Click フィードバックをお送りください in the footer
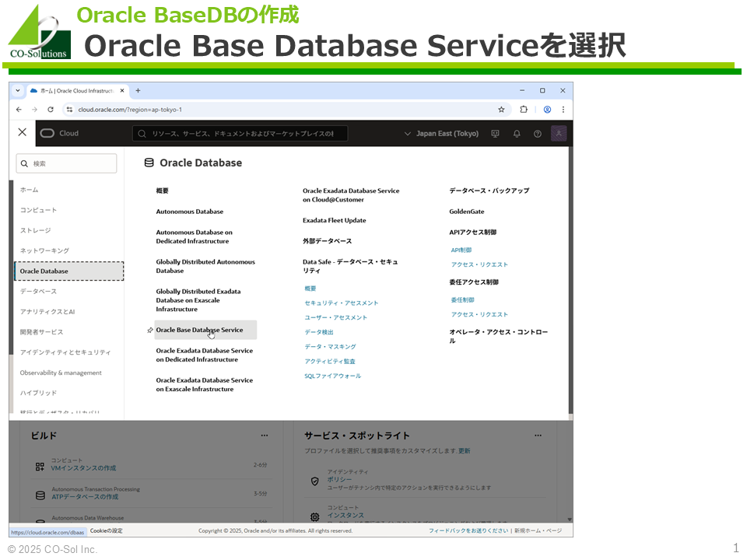 point(468,530)
